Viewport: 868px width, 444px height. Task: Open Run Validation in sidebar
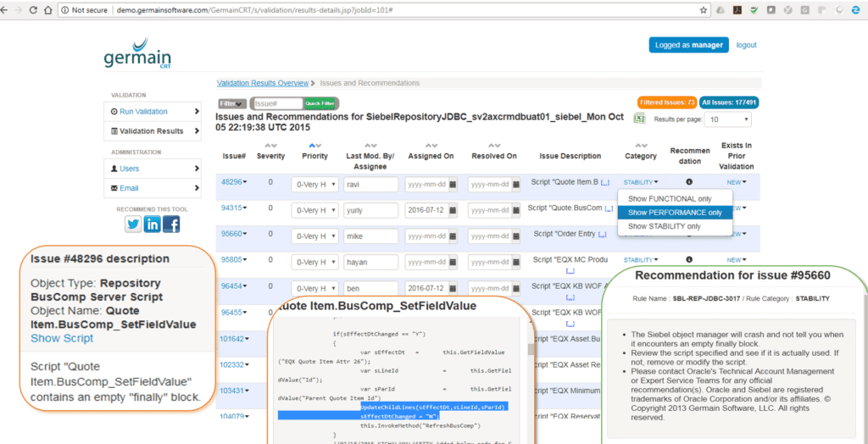point(153,111)
